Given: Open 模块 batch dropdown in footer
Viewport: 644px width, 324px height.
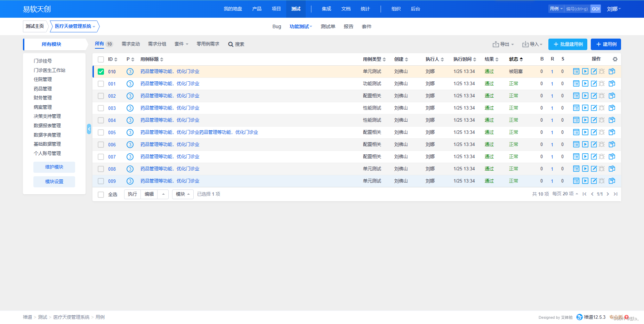Looking at the screenshot, I should click(183, 194).
